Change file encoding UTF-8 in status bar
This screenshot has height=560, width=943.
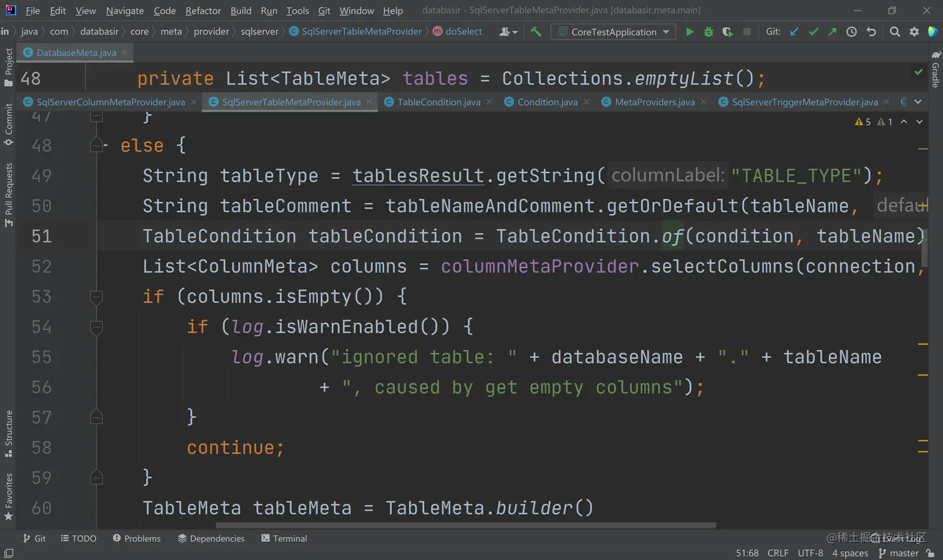(810, 553)
